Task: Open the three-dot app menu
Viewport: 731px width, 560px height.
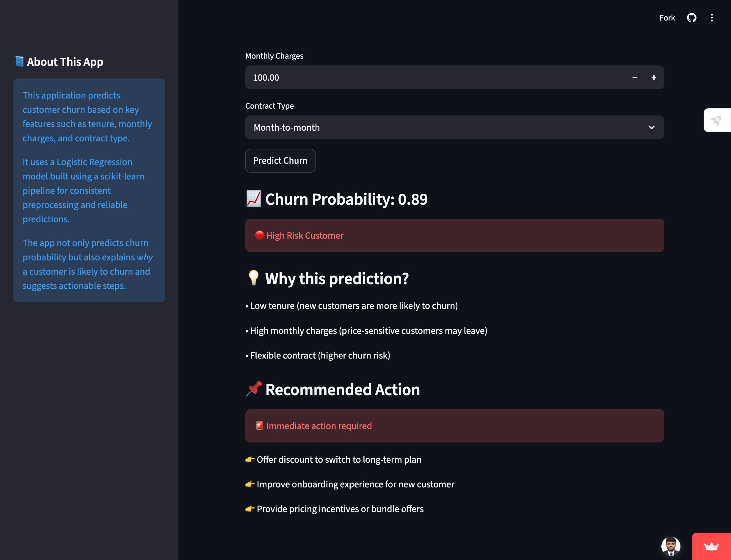Action: [x=712, y=18]
